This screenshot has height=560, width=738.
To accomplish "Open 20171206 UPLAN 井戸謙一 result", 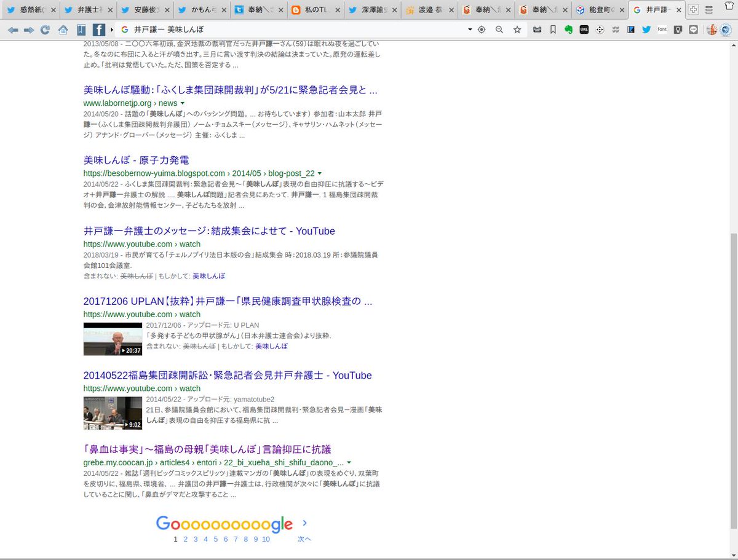I will (228, 301).
